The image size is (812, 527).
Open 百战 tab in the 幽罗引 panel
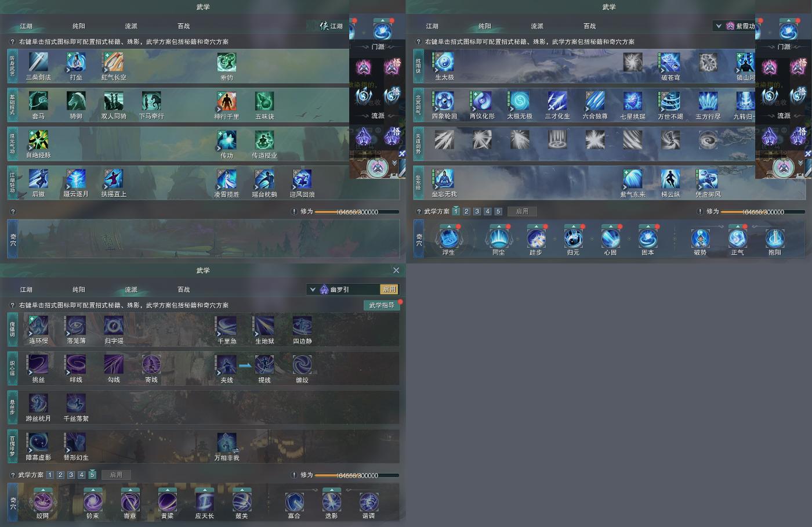click(184, 290)
